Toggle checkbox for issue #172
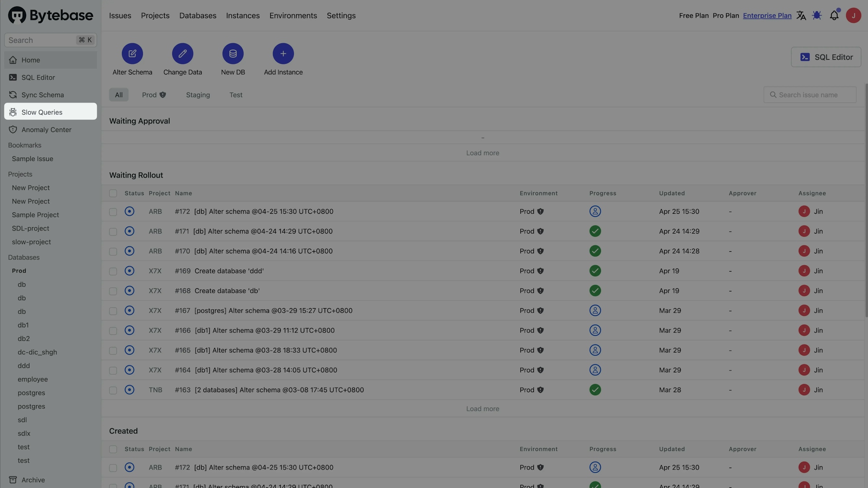 point(112,211)
